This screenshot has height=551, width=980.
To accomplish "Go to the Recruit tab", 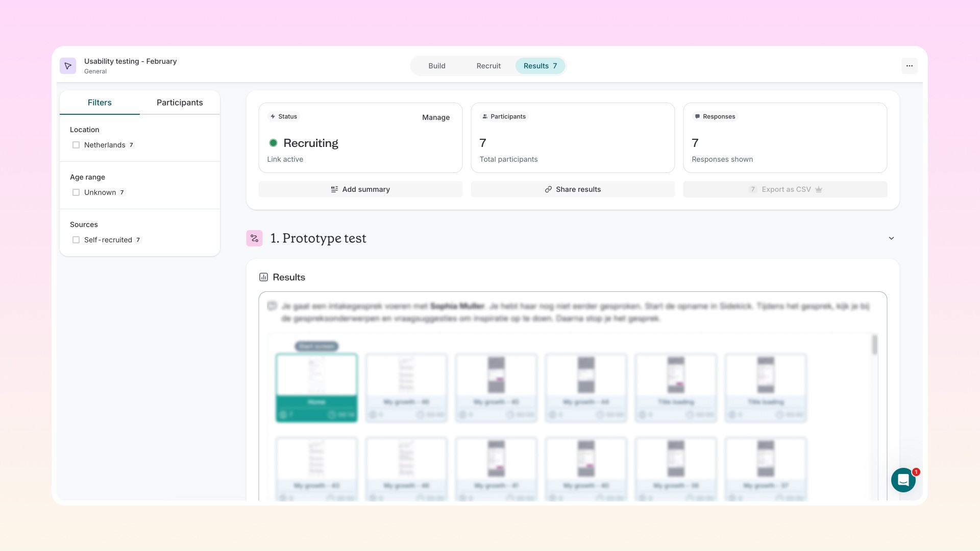I will pos(488,66).
